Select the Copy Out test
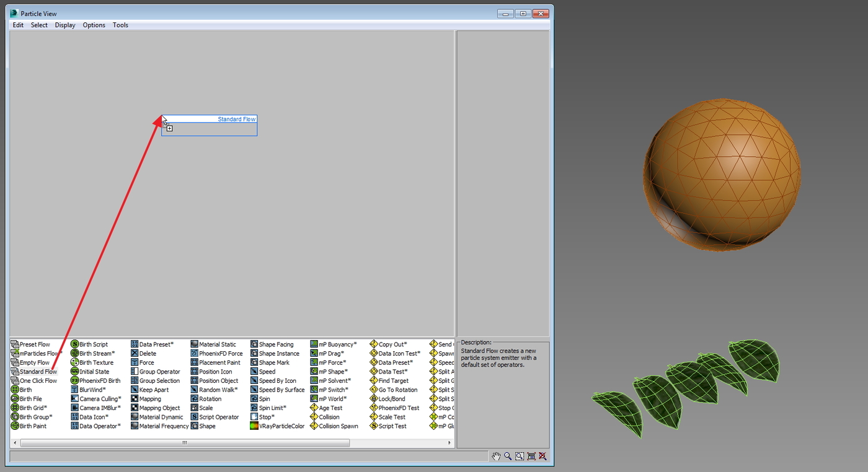The height and width of the screenshot is (472, 868). tap(389, 344)
